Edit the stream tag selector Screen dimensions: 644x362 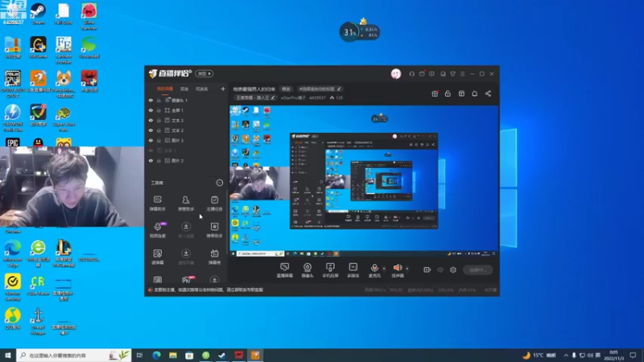pos(319,89)
